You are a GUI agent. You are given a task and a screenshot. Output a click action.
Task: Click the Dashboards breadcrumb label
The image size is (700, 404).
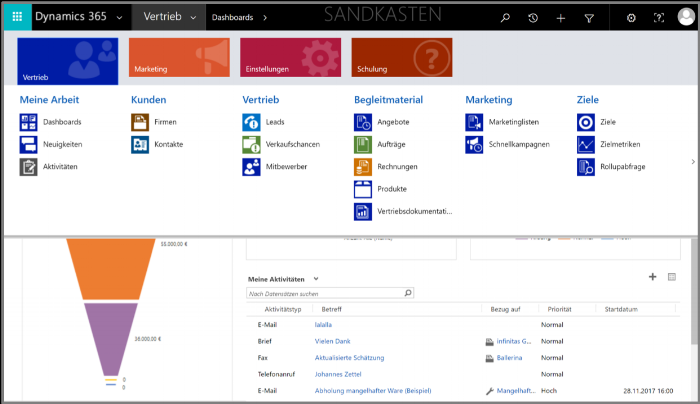232,17
